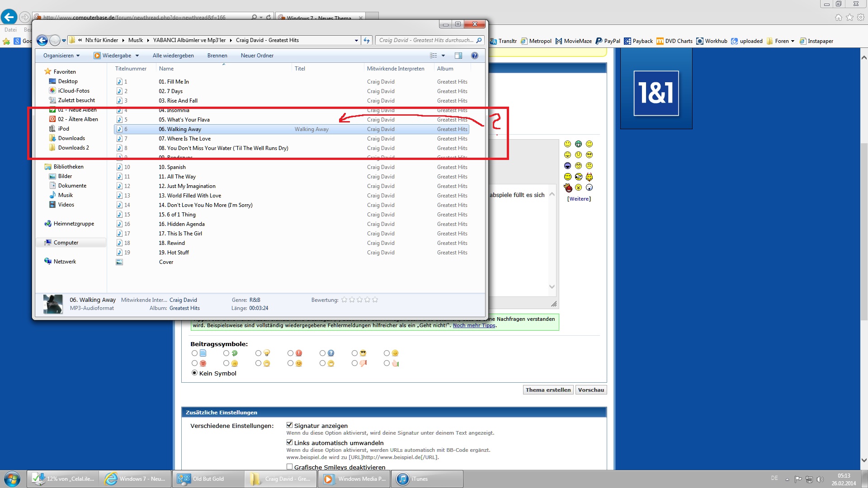
Task: Uncheck Links automatisch umwandeln option
Action: (289, 442)
